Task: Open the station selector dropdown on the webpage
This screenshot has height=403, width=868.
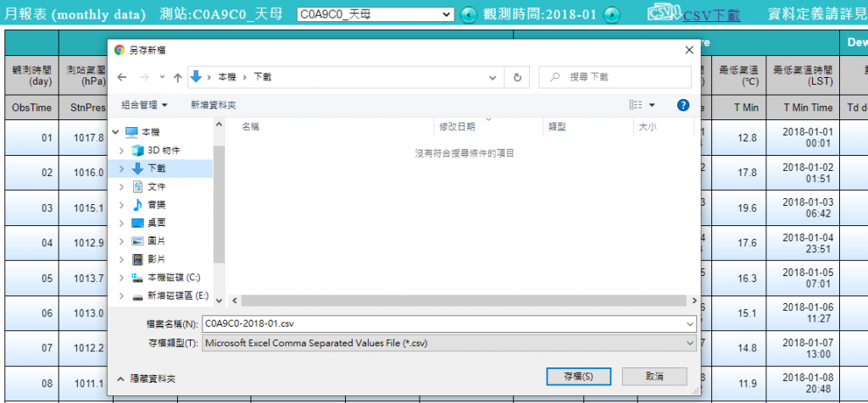Action: (376, 14)
